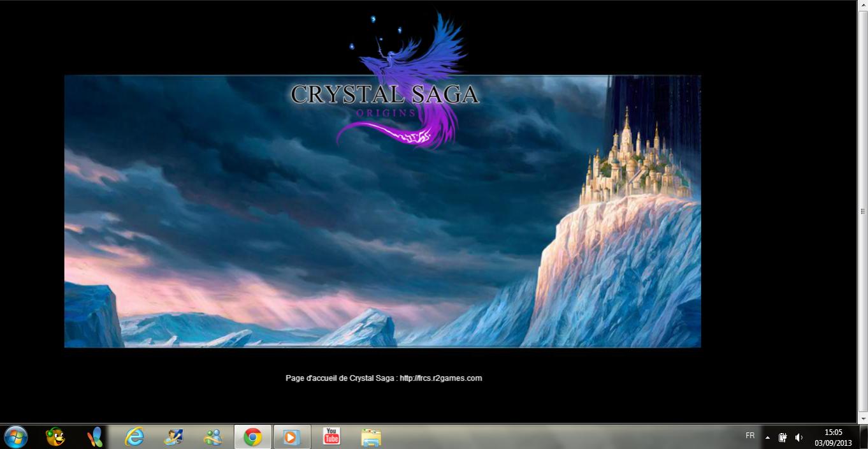Image resolution: width=868 pixels, height=449 pixels.
Task: Open the speaker volume control
Action: (799, 438)
